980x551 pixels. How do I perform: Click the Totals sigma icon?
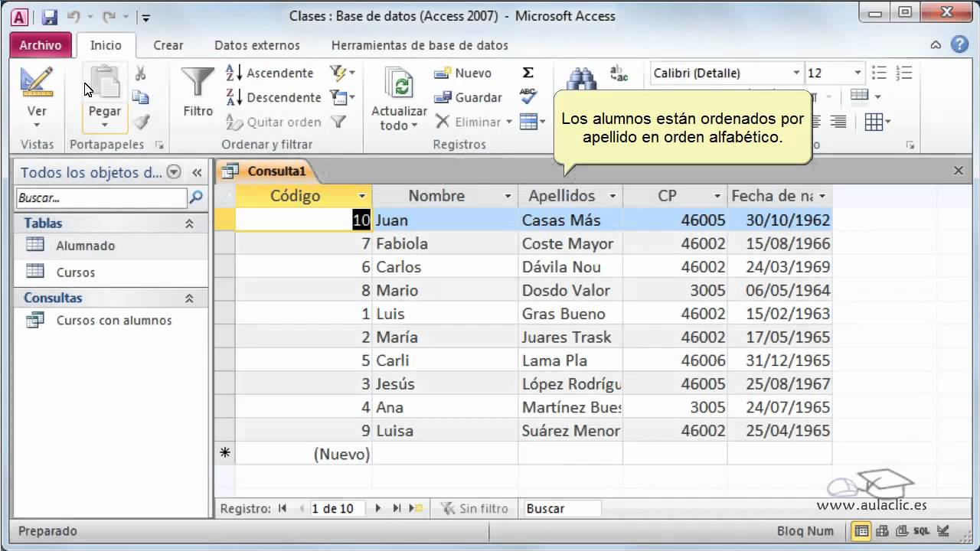pyautogui.click(x=528, y=73)
